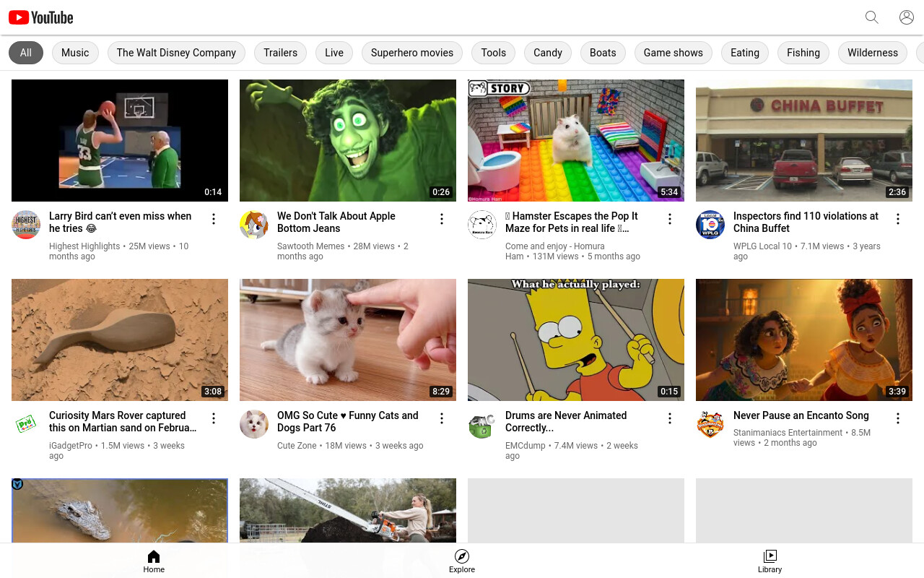Open title 'We Don't Talk About Apple Bottom Jeans'

click(x=336, y=222)
